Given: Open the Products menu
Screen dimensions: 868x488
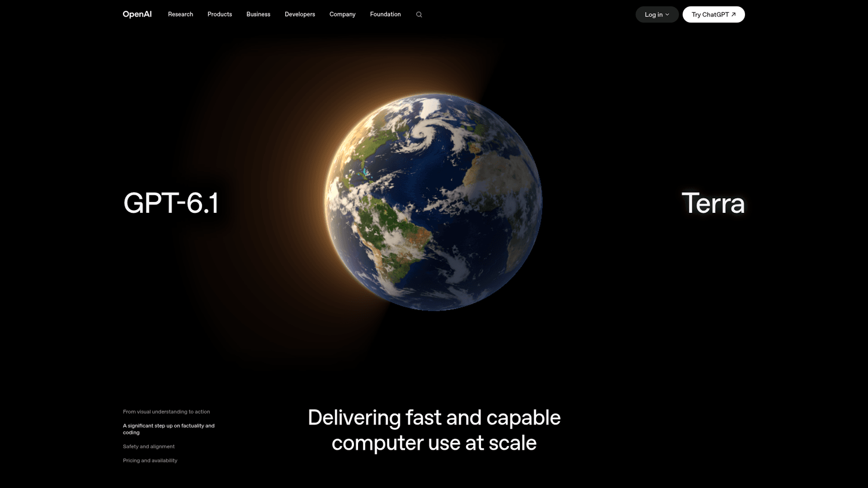Looking at the screenshot, I should [220, 14].
